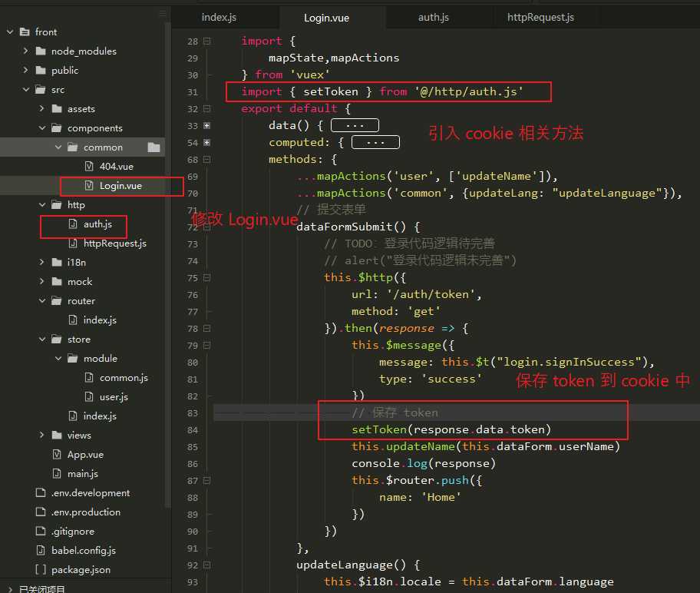Switch to the index.js editor tab
Viewport: 700px width, 593px height.
point(219,18)
